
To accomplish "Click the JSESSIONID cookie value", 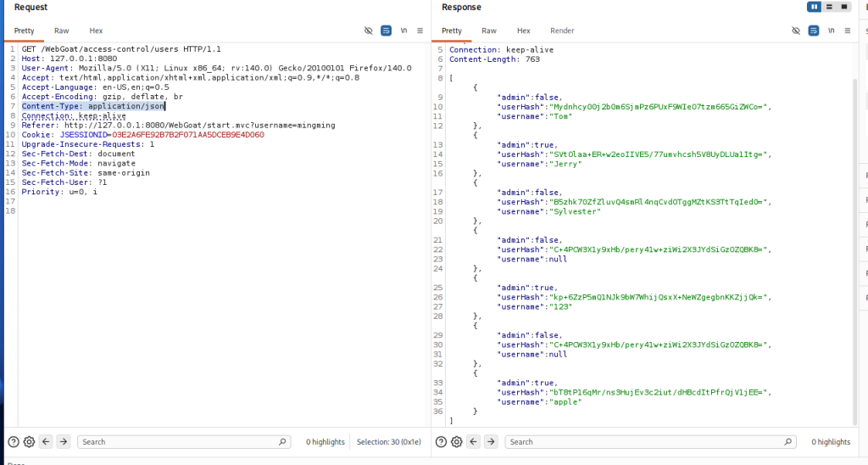I will coord(188,135).
